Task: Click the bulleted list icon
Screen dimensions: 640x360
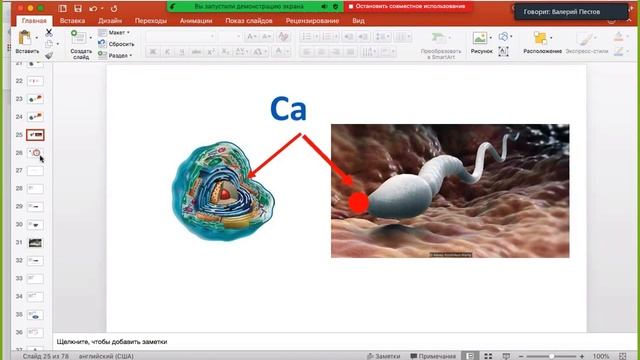Action: pyautogui.click(x=307, y=37)
